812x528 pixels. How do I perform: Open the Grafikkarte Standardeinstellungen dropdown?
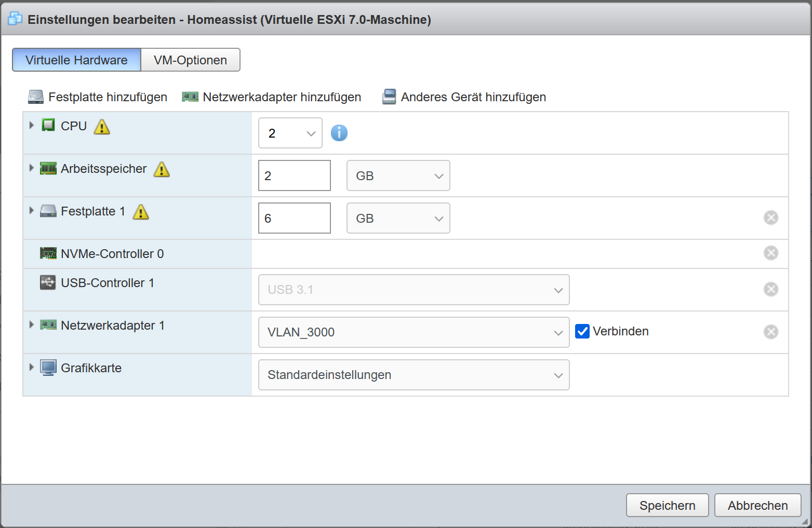[x=414, y=375]
